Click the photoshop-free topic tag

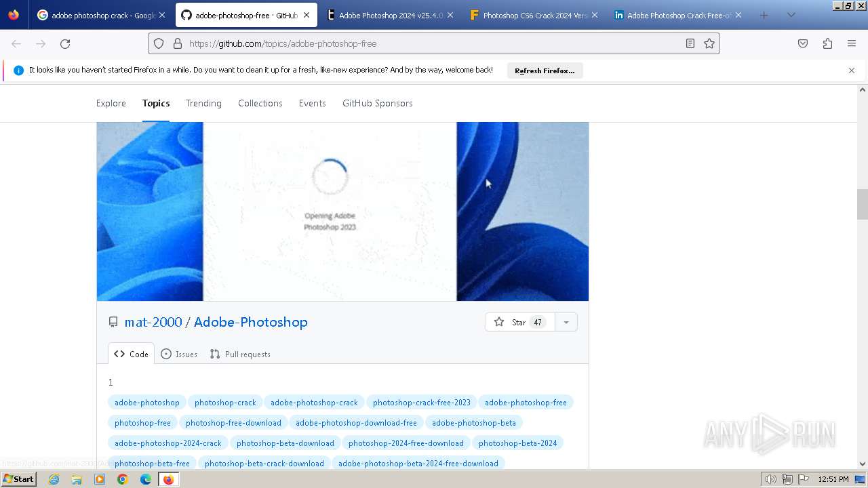pyautogui.click(x=142, y=423)
